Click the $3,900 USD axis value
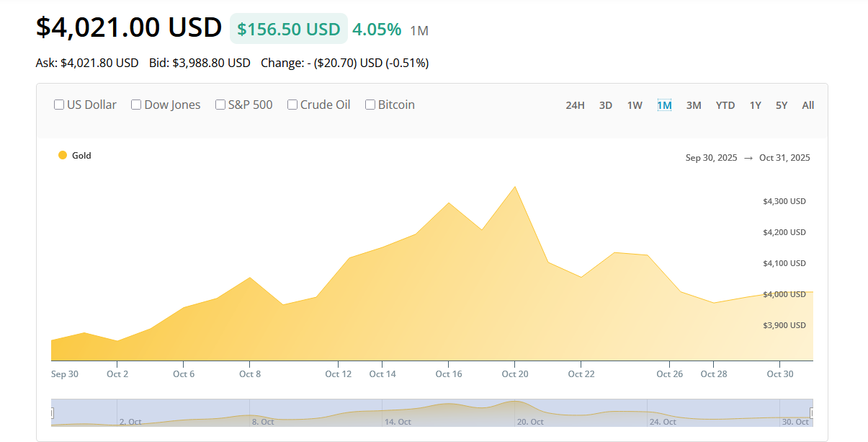Image resolution: width=868 pixels, height=442 pixels. pyautogui.click(x=784, y=325)
